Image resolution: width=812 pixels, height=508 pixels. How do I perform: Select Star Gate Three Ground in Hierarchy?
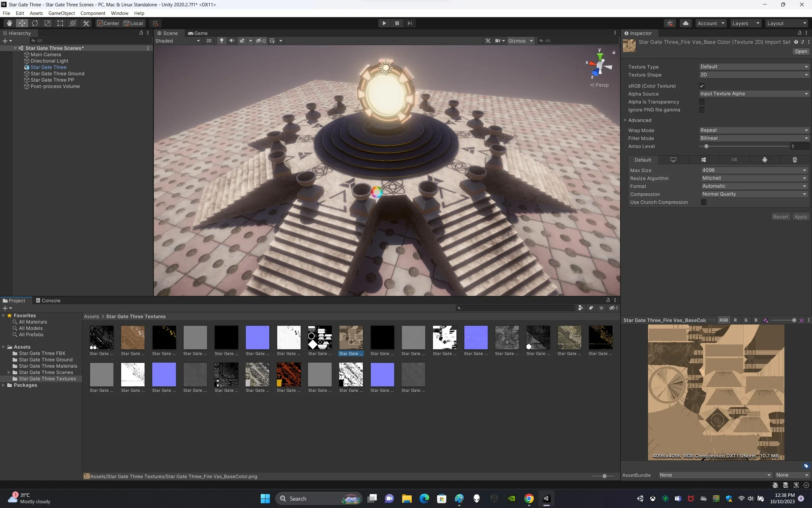click(x=57, y=74)
